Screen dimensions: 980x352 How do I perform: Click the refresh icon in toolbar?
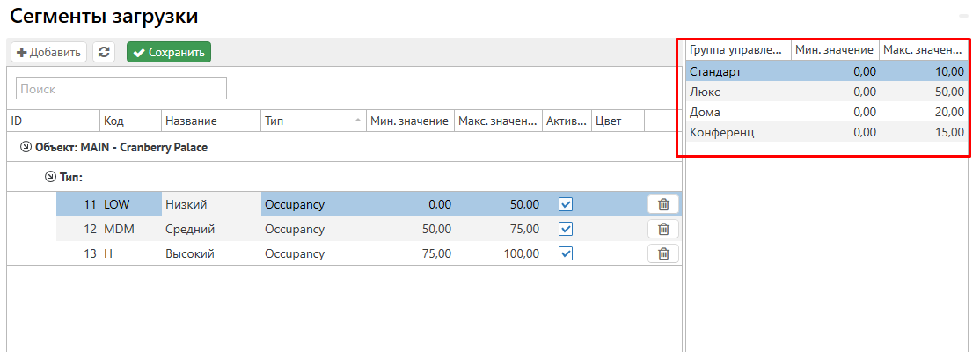105,53
